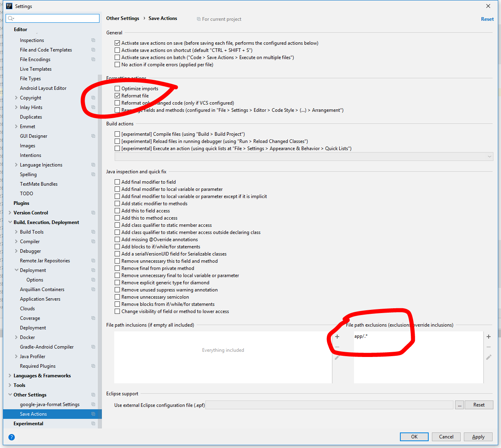Image resolution: width=501 pixels, height=448 pixels.
Task: Click the copy-settings icon next to Inspections
Action: [x=93, y=40]
